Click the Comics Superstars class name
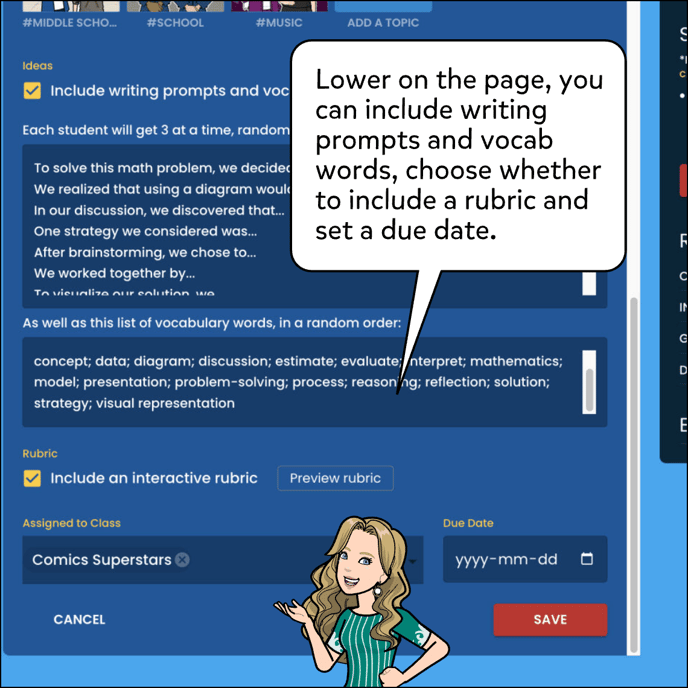This screenshot has height=688, width=688. (101, 559)
